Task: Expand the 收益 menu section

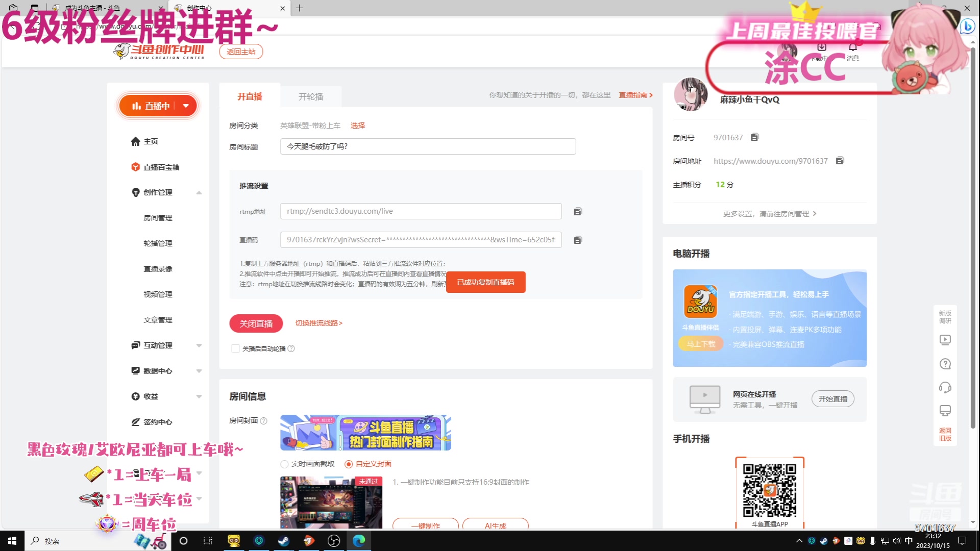Action: 199,396
